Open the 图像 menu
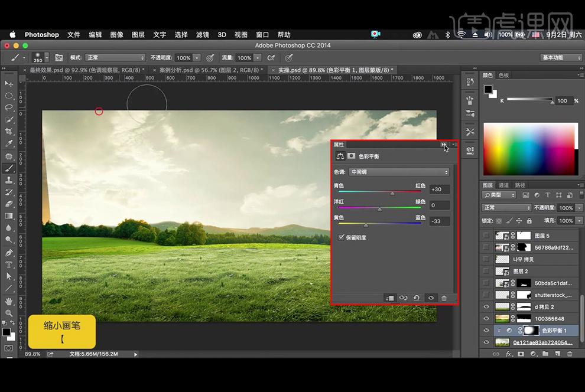 pyautogui.click(x=117, y=35)
